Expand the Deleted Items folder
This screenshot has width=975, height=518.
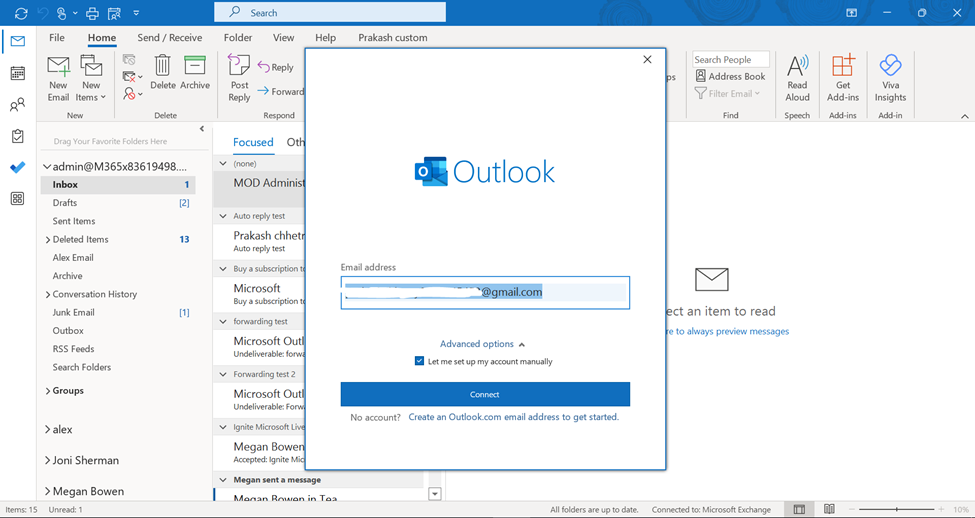pyautogui.click(x=48, y=239)
